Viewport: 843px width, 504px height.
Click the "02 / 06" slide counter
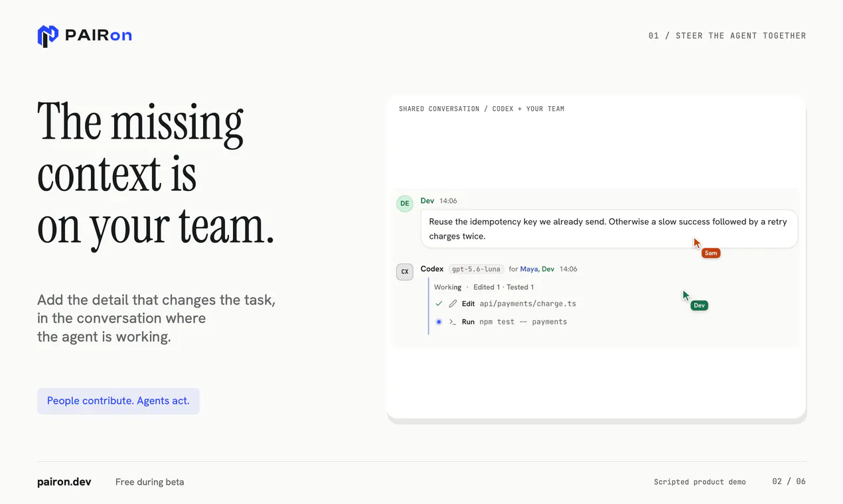pyautogui.click(x=789, y=481)
